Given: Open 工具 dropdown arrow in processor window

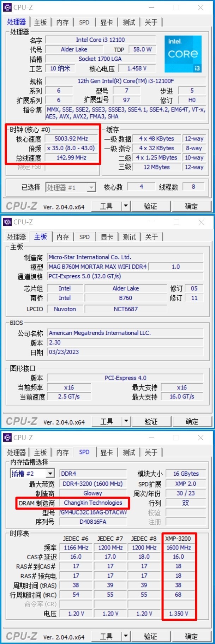Looking at the screenshot, I should (x=126, y=206).
